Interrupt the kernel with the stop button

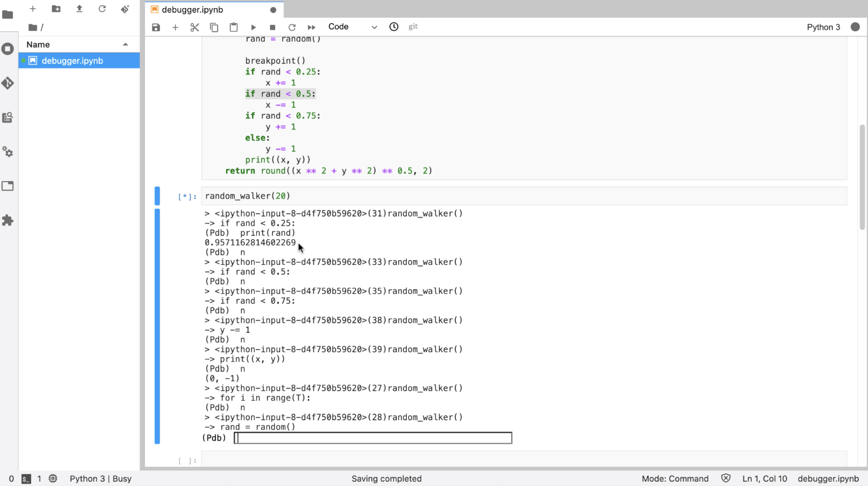[x=272, y=27]
